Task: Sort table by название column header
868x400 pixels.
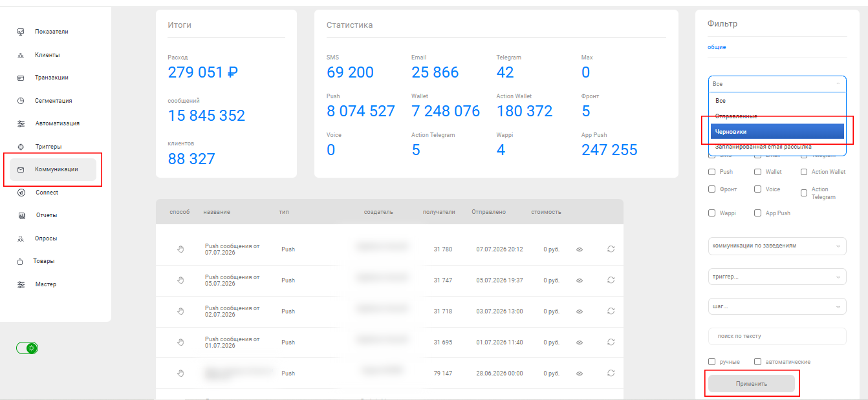Action: (217, 212)
